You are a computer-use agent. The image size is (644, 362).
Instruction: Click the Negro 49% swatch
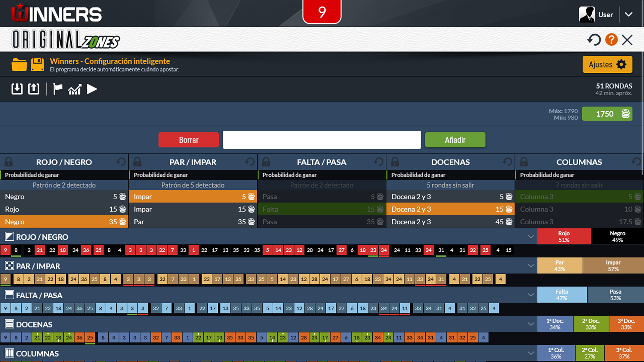(x=618, y=236)
